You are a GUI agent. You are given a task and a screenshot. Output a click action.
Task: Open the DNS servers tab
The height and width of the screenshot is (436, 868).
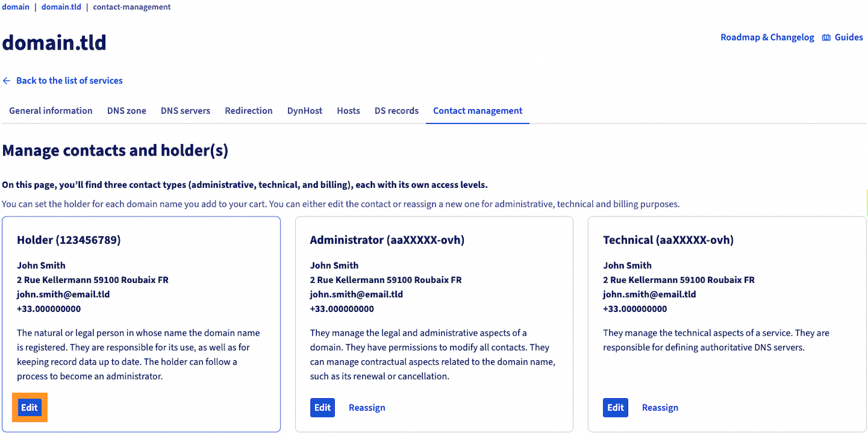(185, 110)
